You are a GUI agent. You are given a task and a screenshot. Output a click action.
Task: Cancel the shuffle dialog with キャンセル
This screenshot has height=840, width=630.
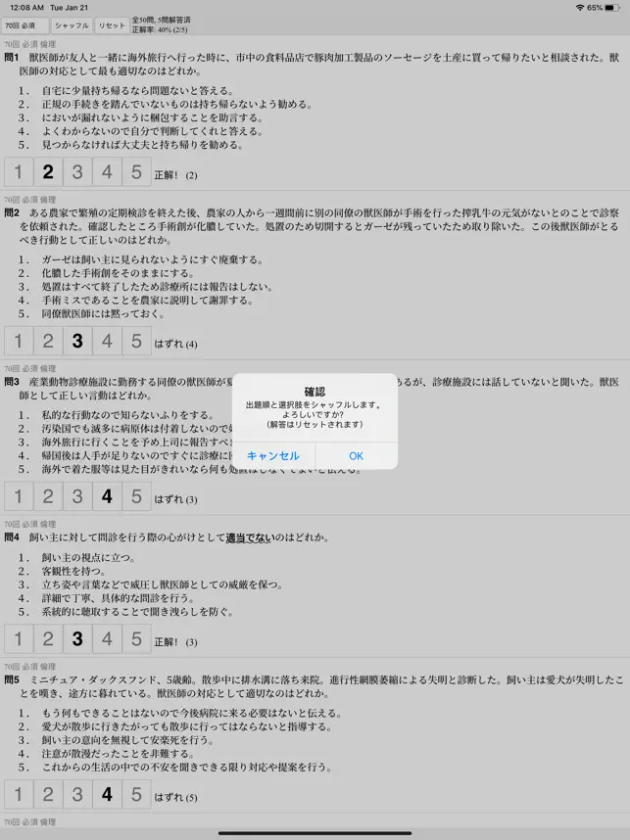[x=273, y=456]
